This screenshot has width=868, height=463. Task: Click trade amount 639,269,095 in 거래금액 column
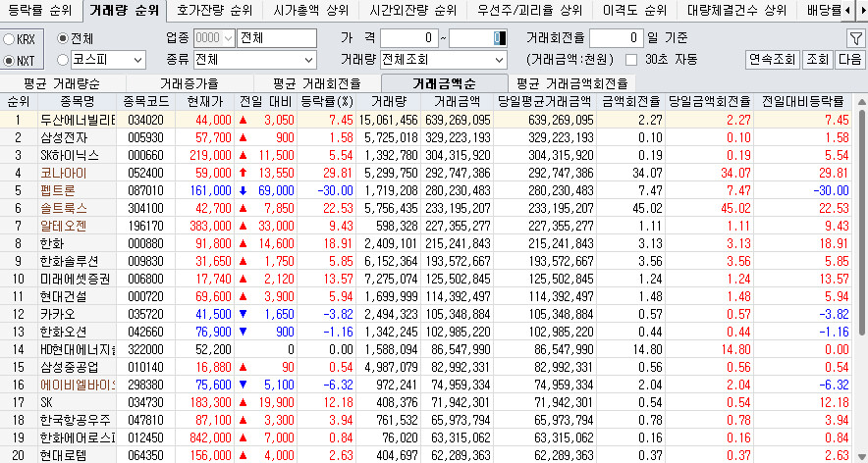[x=458, y=120]
